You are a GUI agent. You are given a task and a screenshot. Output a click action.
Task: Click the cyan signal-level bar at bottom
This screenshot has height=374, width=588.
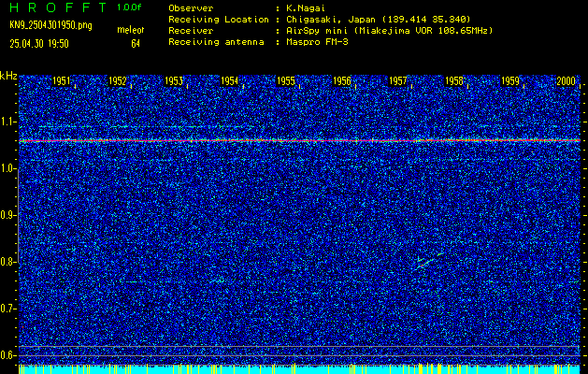coord(299,369)
